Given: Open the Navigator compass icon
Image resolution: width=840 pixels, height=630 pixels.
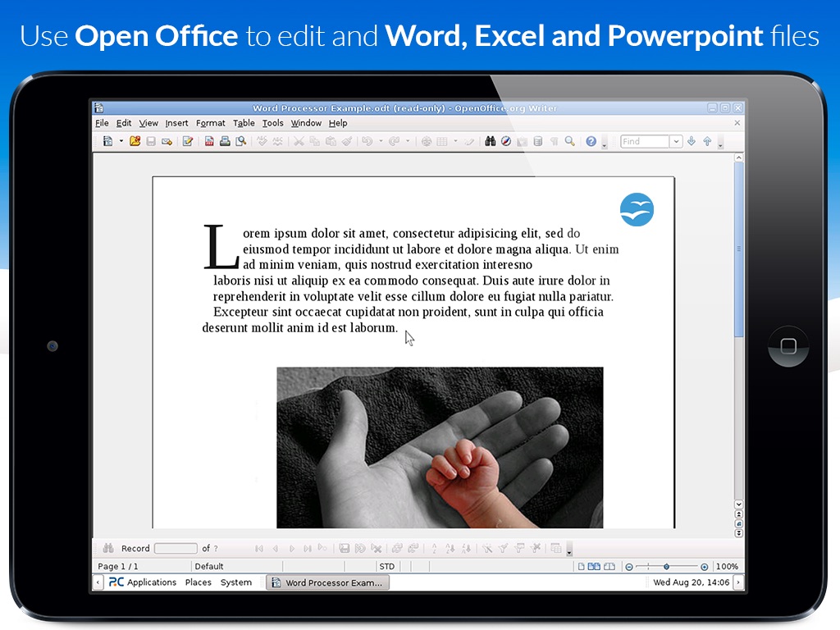Looking at the screenshot, I should point(505,141).
